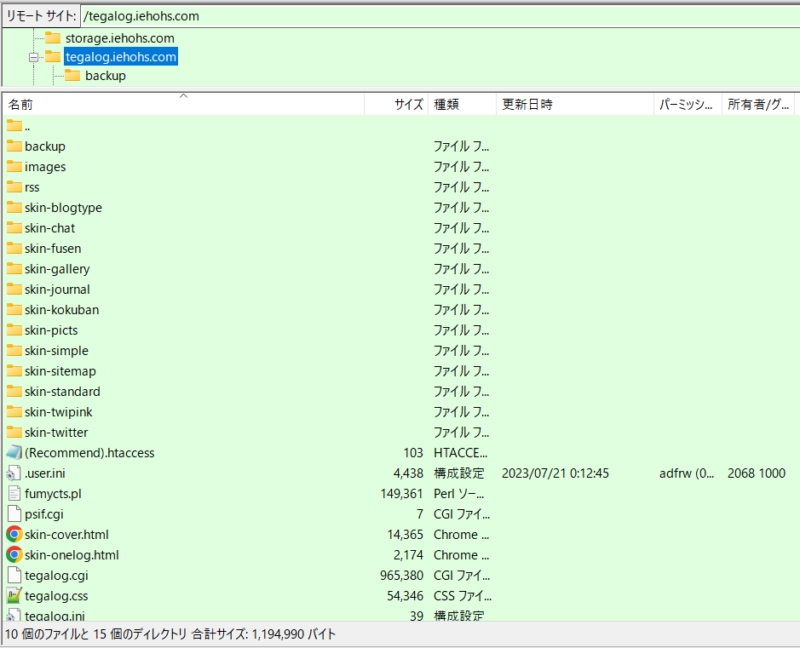Click the size value 149,361
Viewport: 800px width, 648px height.
point(402,494)
